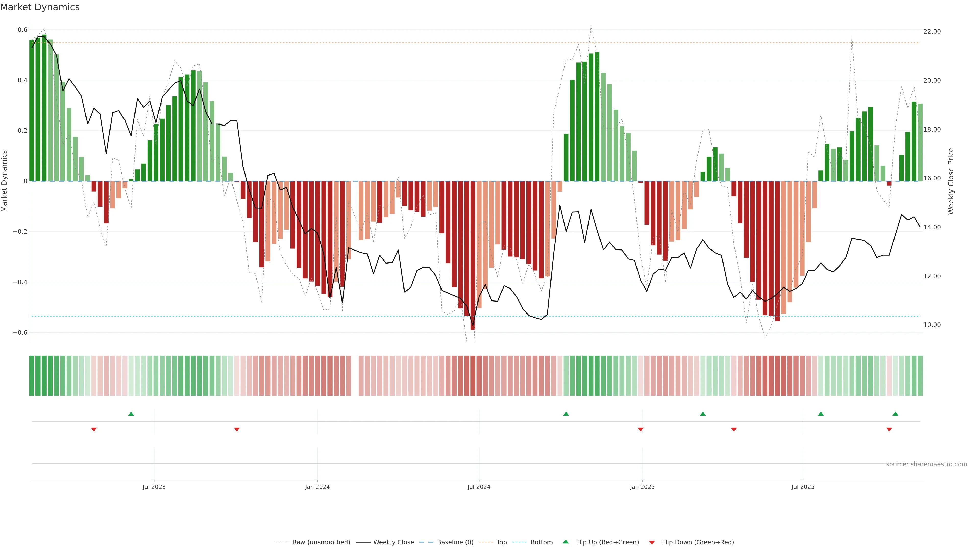The width and height of the screenshot is (980, 551).
Task: Click the rightmost green flip-up triangle marker
Action: [895, 414]
